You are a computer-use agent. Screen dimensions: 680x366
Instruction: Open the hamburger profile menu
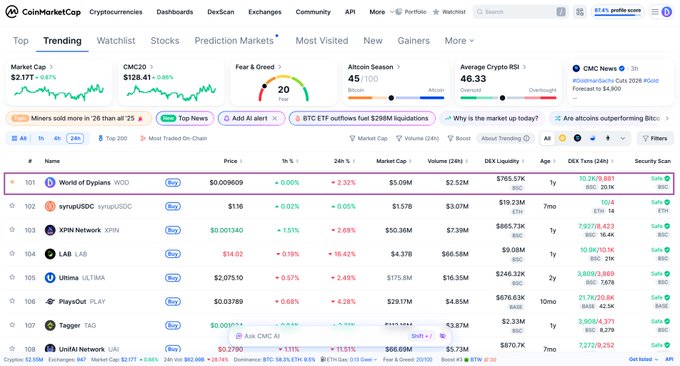tap(655, 12)
